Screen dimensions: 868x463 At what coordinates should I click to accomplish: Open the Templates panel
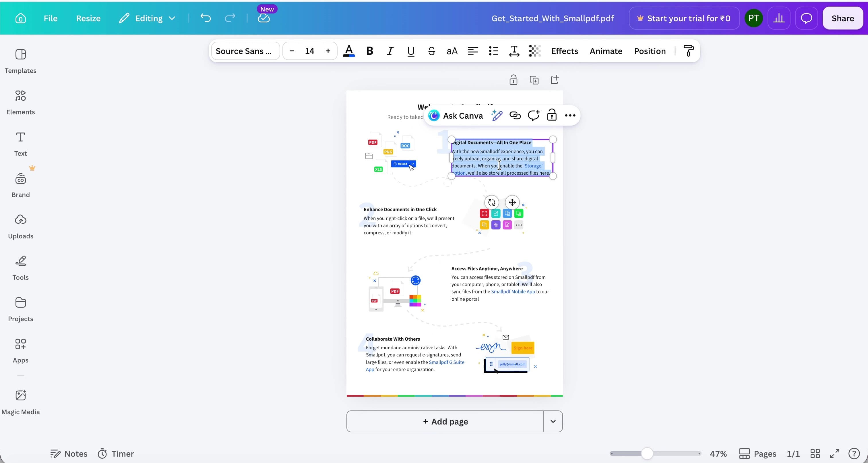pos(21,61)
